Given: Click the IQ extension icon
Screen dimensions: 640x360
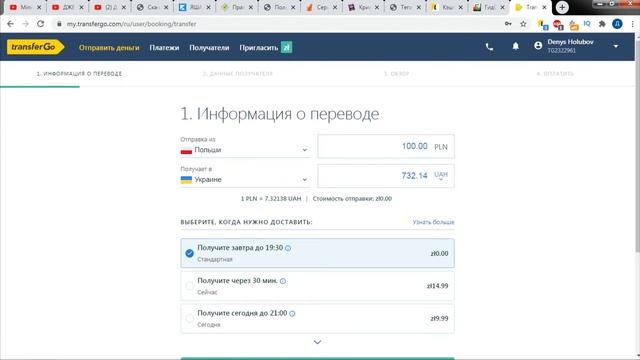Looking at the screenshot, I should point(587,24).
